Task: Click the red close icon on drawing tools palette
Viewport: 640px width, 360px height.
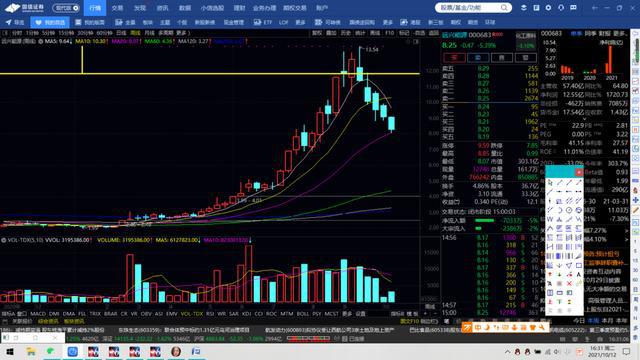Action: coord(579,172)
